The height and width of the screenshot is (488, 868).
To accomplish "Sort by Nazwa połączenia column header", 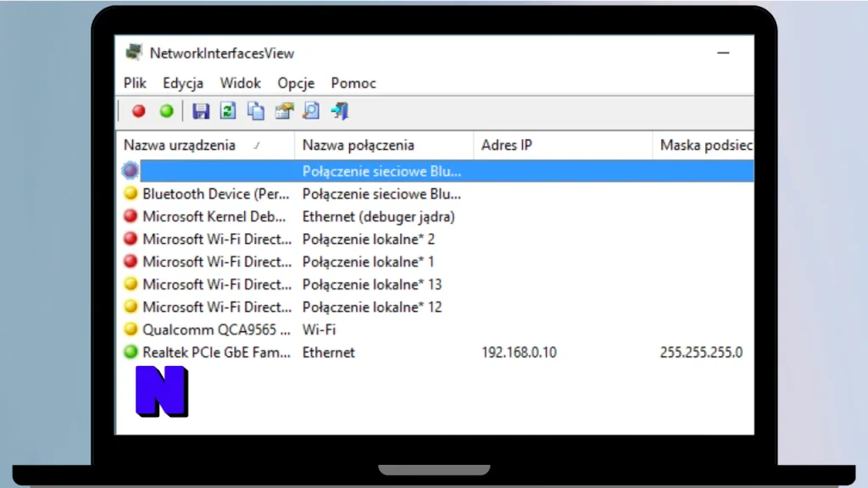I will coord(384,145).
